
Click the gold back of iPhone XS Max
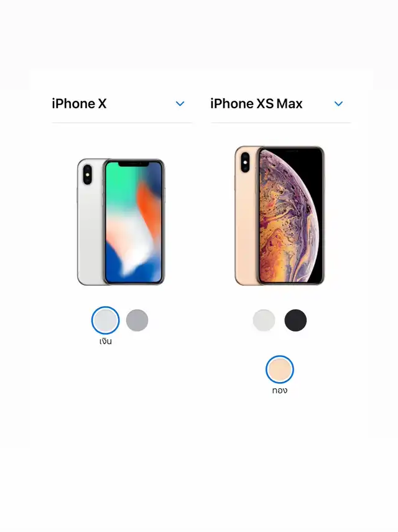tap(246, 231)
